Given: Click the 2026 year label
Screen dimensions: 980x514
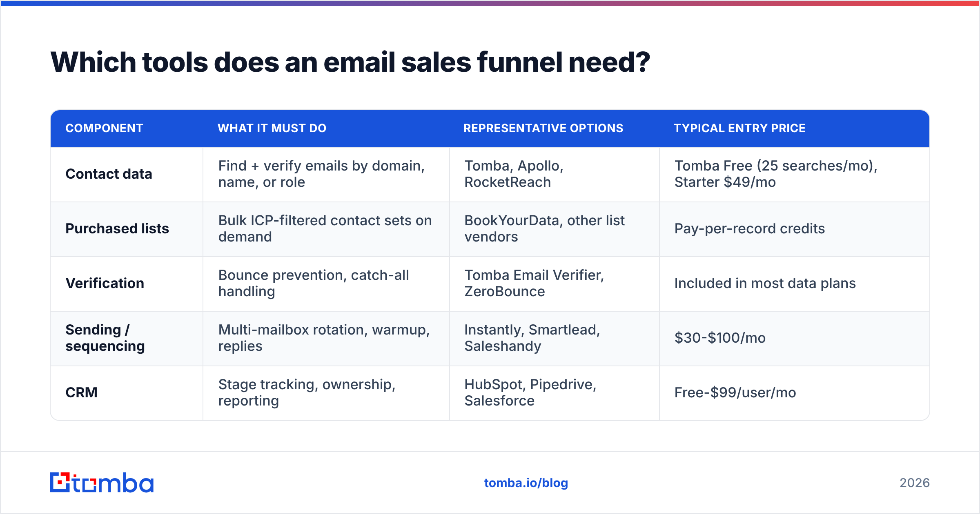Looking at the screenshot, I should [915, 483].
